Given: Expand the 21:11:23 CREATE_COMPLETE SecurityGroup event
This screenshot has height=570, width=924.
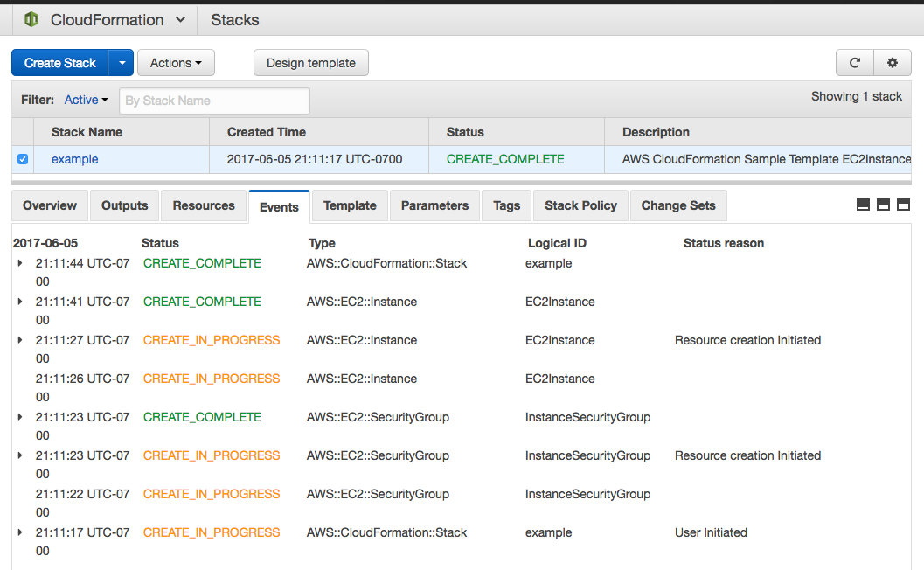Looking at the screenshot, I should tap(20, 417).
